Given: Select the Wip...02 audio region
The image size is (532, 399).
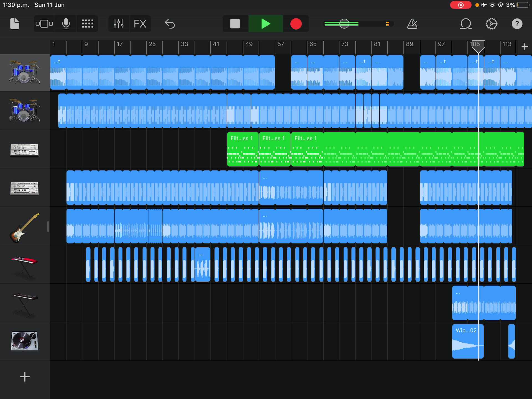Looking at the screenshot, I should pos(468,341).
